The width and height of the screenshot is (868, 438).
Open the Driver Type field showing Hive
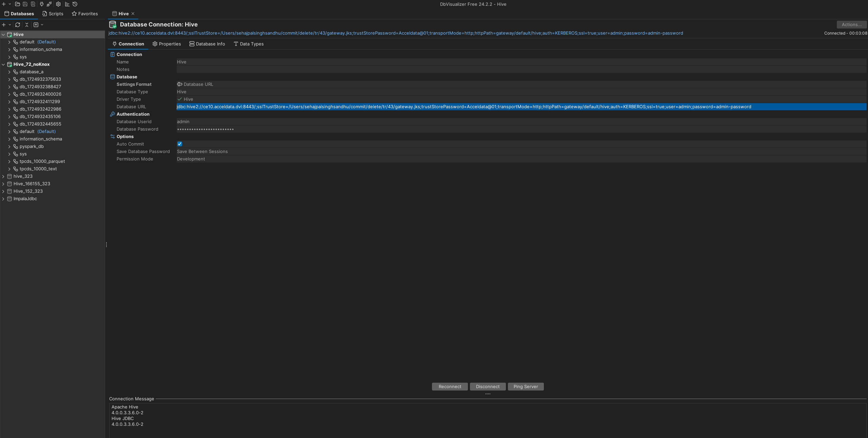coord(521,99)
